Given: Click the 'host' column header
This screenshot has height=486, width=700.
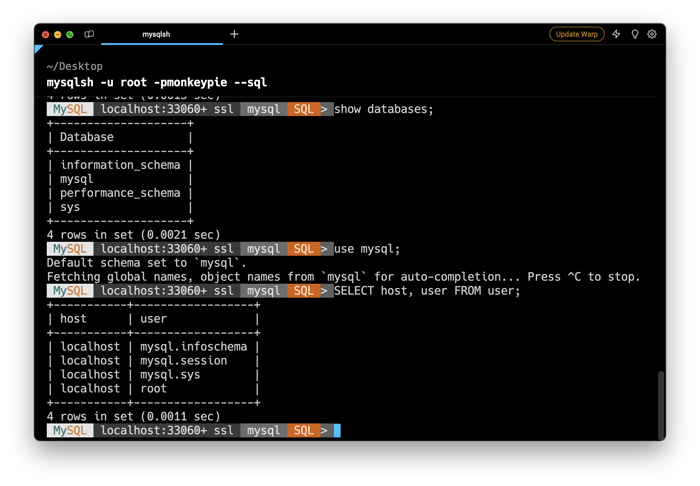Looking at the screenshot, I should 73,319.
